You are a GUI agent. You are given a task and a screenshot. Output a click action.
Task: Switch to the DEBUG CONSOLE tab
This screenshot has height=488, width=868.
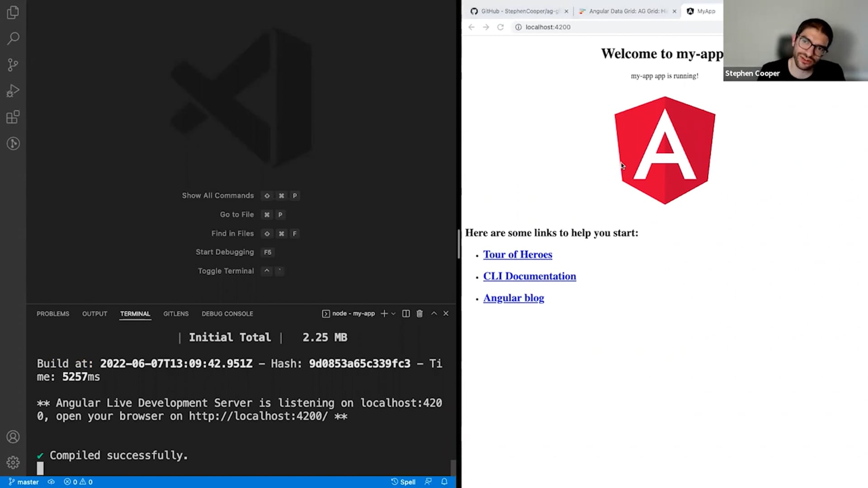tap(227, 314)
